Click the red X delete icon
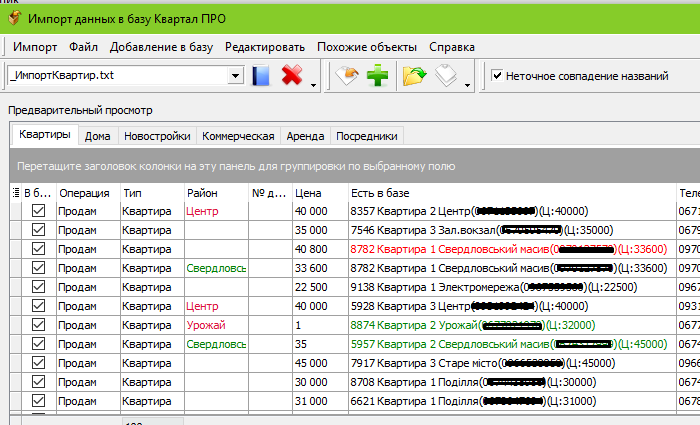The width and height of the screenshot is (700, 425). point(292,76)
